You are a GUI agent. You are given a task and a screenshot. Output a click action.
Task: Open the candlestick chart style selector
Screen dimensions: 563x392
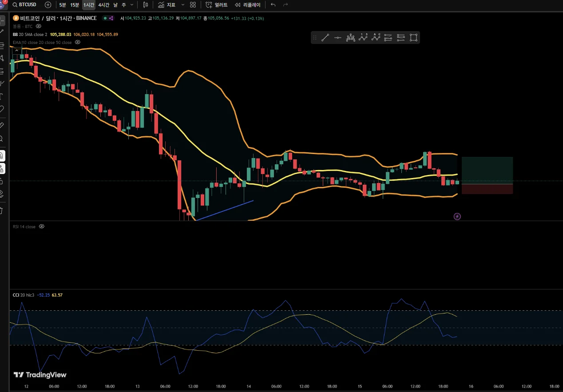pos(145,5)
